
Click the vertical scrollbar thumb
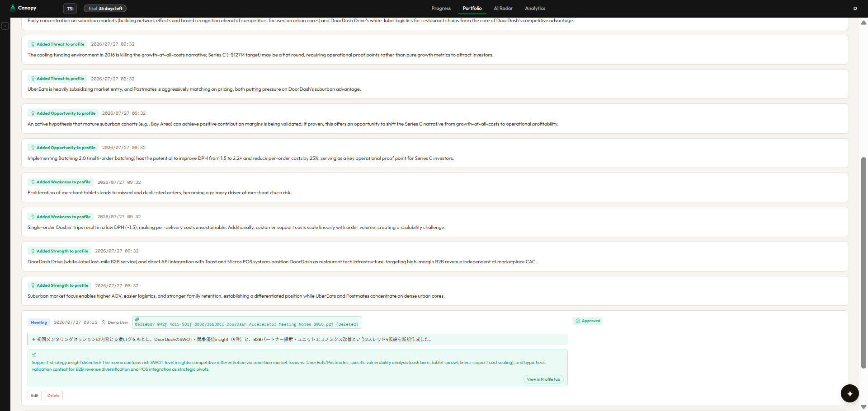point(863,263)
